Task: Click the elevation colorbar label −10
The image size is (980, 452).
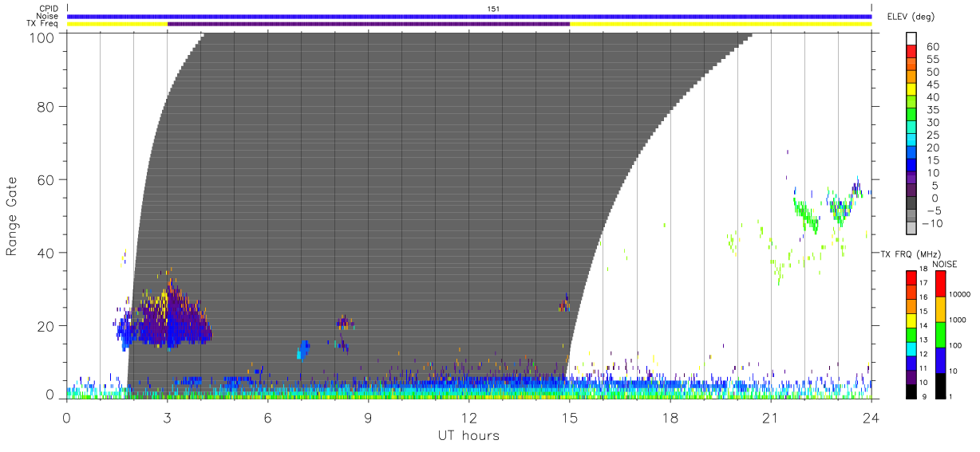Action: [933, 224]
